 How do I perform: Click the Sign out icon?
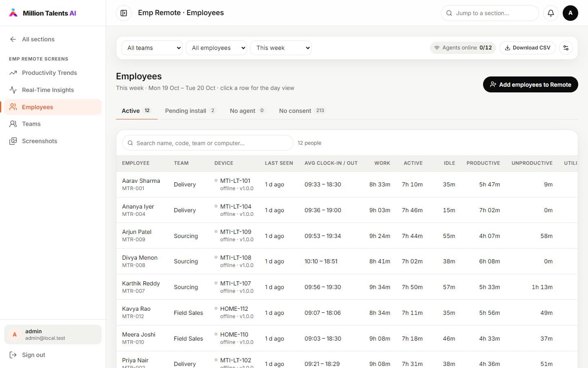coord(13,355)
